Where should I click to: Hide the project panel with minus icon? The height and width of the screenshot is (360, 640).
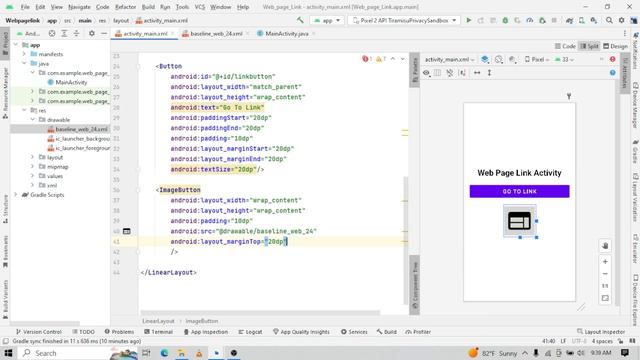(104, 33)
